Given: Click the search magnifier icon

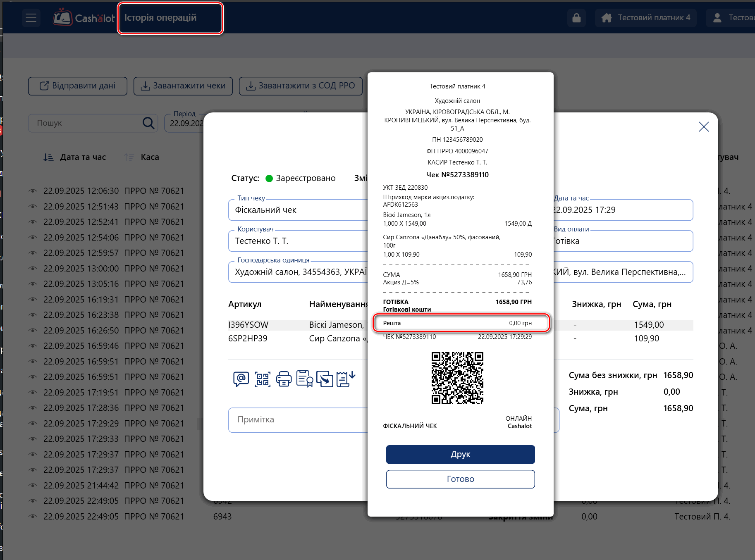Looking at the screenshot, I should [148, 123].
